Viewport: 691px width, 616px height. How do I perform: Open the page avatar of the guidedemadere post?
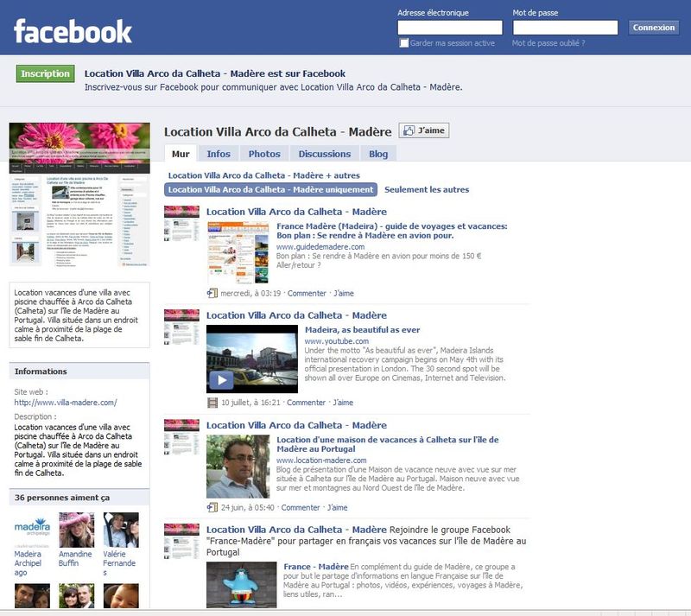coord(181,223)
